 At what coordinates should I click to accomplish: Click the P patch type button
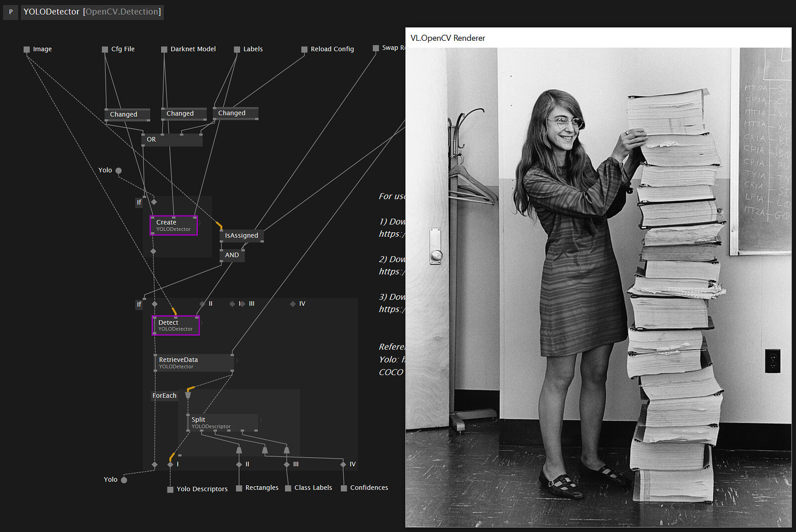pos(10,12)
